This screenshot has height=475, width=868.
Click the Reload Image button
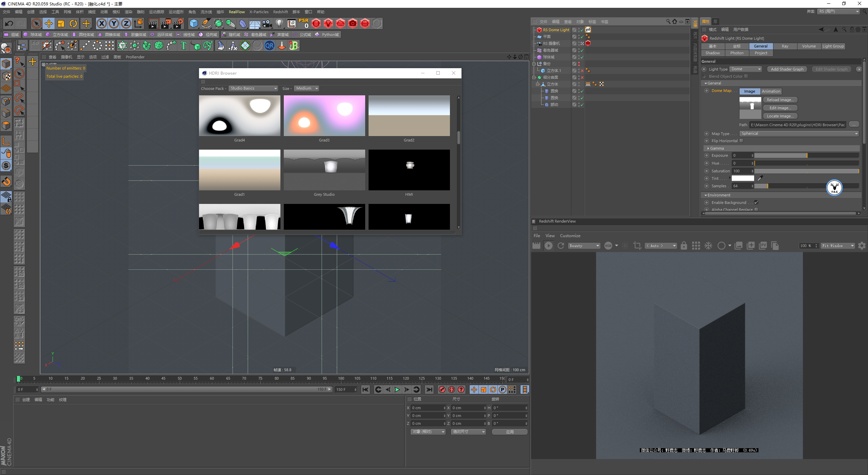click(780, 100)
